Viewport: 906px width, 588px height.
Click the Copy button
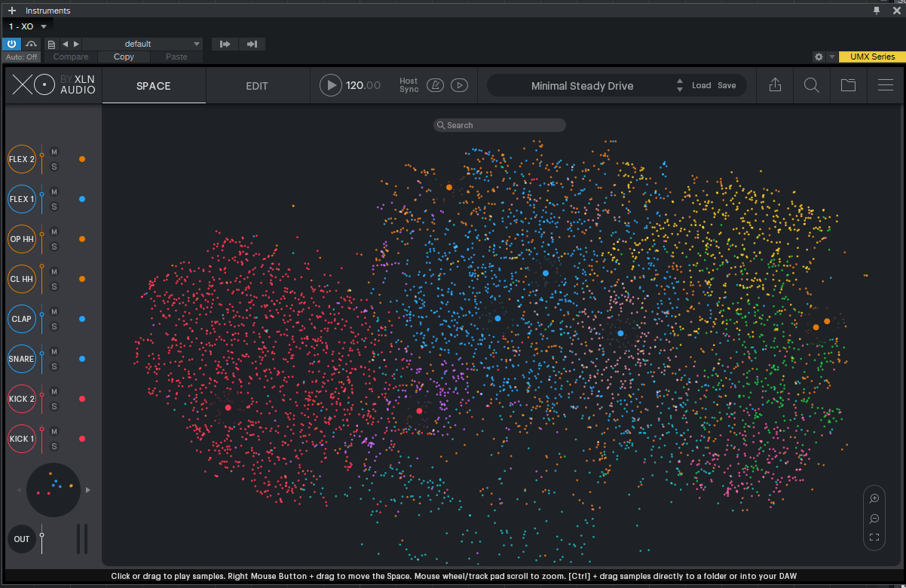(x=124, y=57)
